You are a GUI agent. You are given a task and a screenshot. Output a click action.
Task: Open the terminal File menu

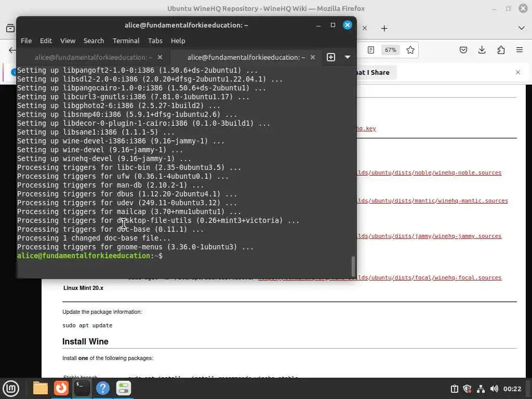click(x=26, y=41)
